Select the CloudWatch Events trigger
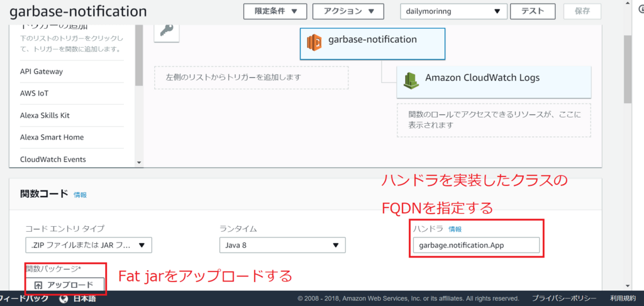The width and height of the screenshot is (644, 306). tap(53, 160)
